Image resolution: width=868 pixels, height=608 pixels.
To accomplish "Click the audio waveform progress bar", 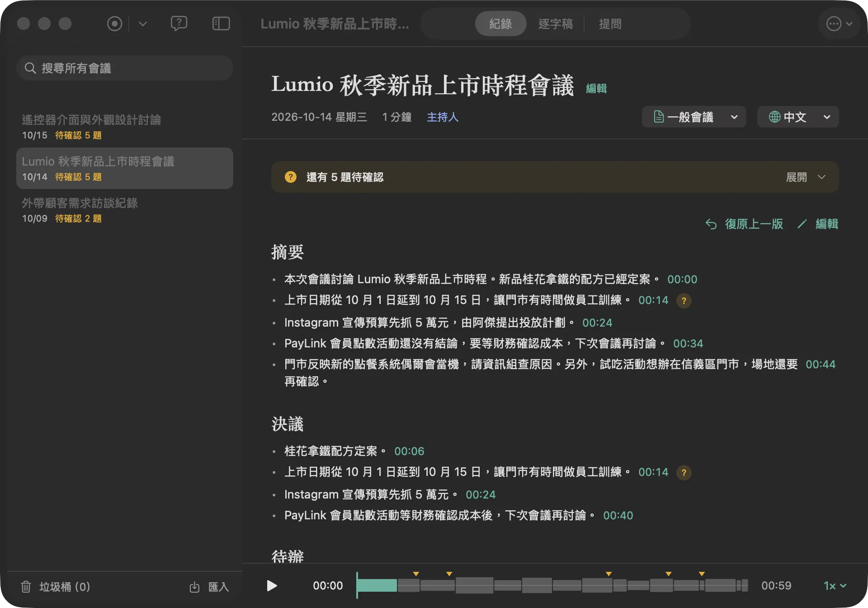I will pyautogui.click(x=552, y=585).
